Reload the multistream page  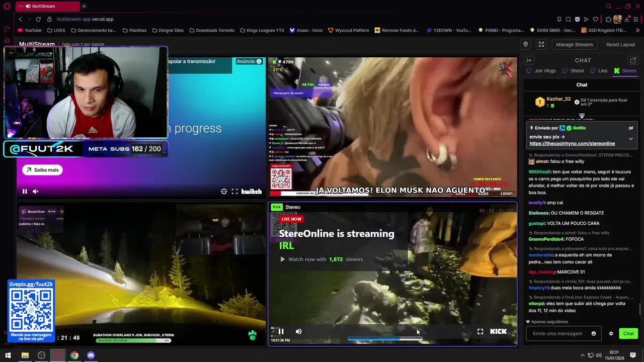pos(38,19)
